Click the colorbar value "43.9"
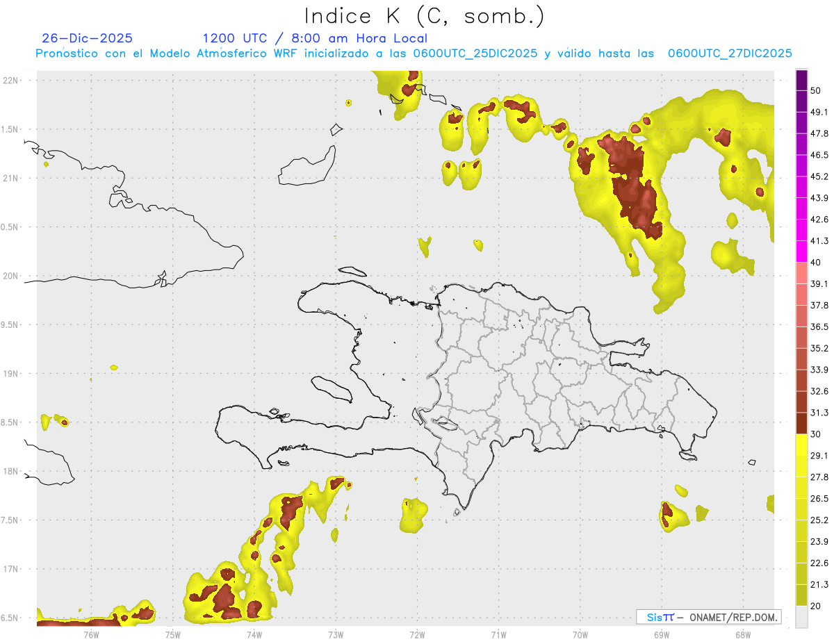This screenshot has height=644, width=834. 819,198
